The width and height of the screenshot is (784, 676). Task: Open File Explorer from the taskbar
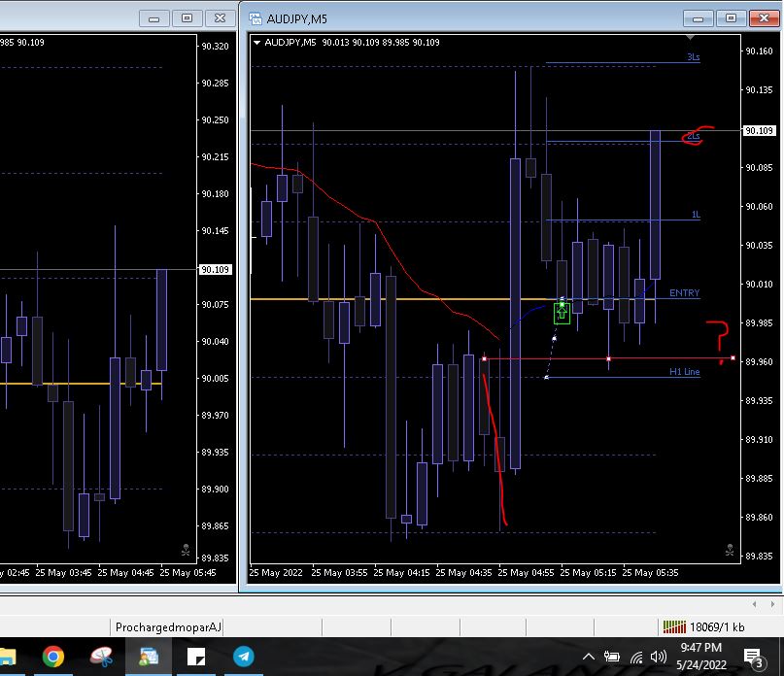(x=8, y=658)
